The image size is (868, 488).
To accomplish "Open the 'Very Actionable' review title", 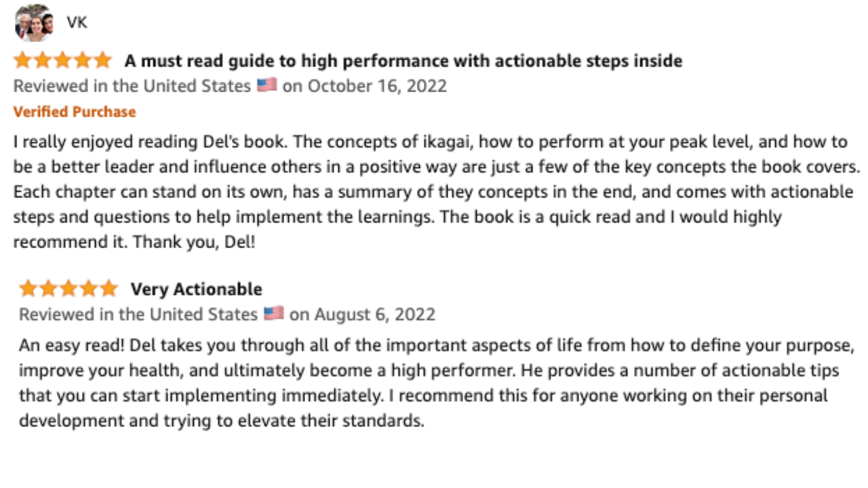I will [x=196, y=289].
